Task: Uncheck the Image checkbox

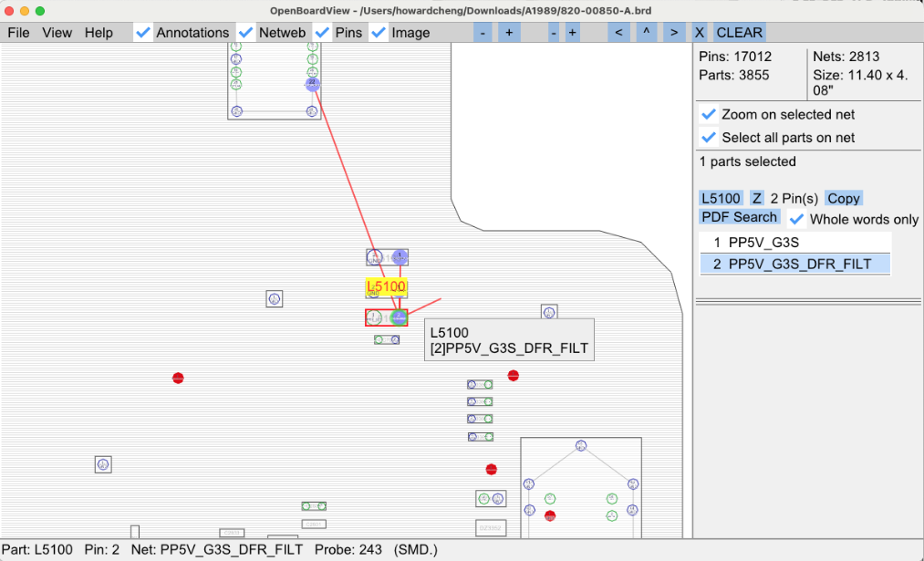Action: click(379, 33)
